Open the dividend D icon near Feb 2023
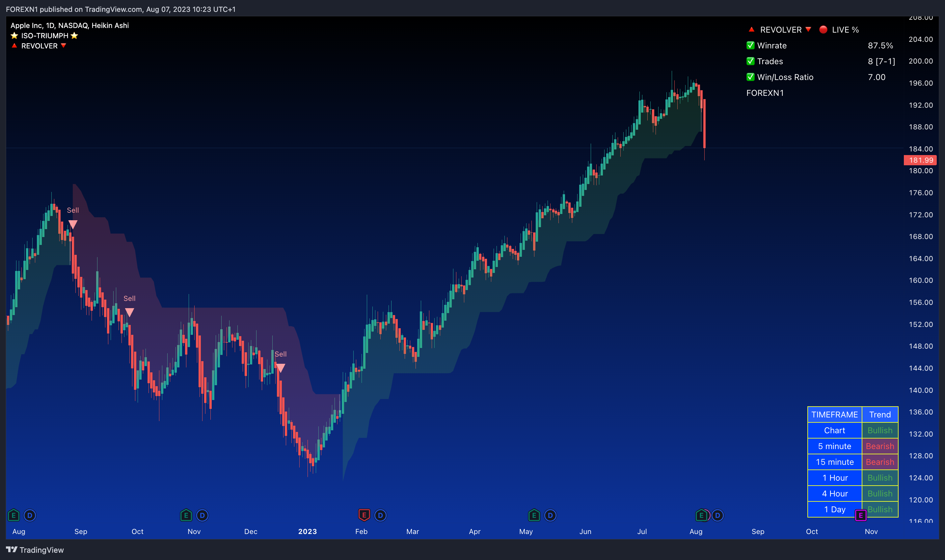The width and height of the screenshot is (945, 560). pos(380,515)
